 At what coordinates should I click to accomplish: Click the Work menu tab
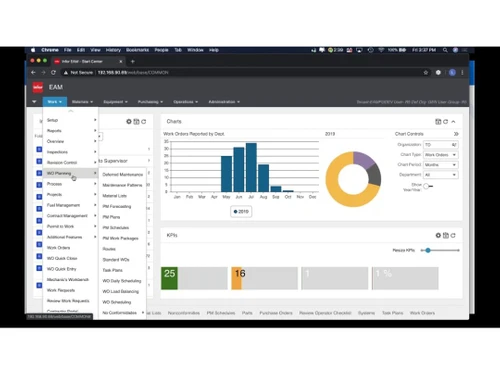point(55,102)
